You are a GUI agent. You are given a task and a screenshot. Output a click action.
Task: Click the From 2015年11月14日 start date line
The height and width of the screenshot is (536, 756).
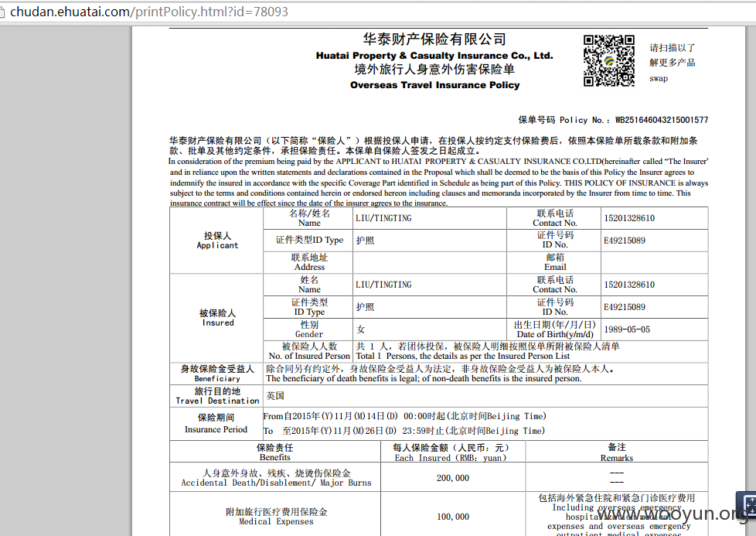click(x=404, y=416)
